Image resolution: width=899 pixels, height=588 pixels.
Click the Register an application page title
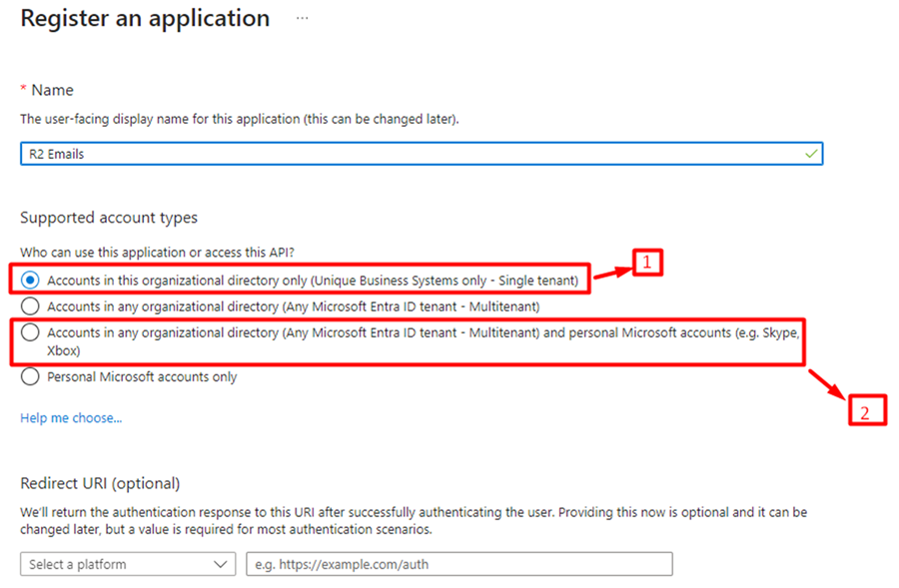coord(145,19)
